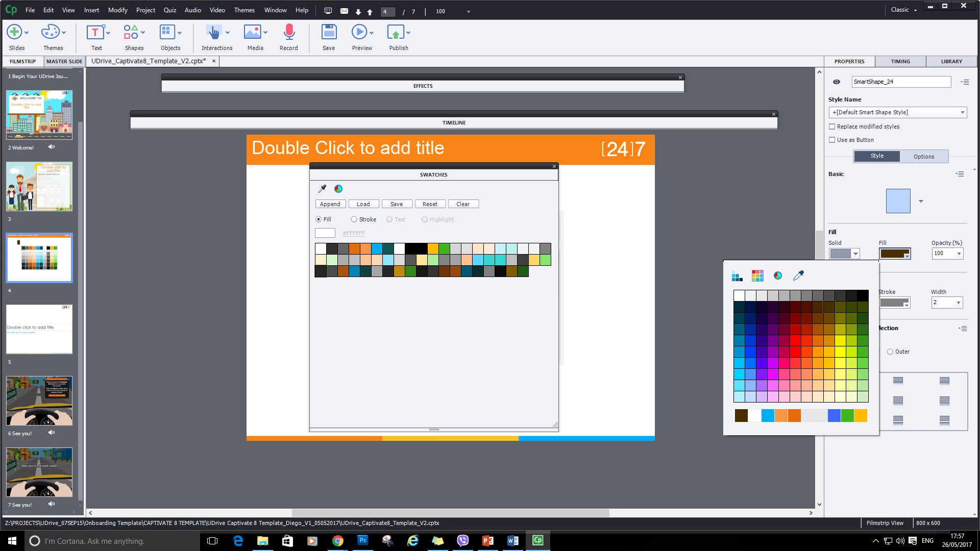Viewport: 980px width, 551px height.
Task: Click the Append button in Swatches
Action: (x=330, y=204)
